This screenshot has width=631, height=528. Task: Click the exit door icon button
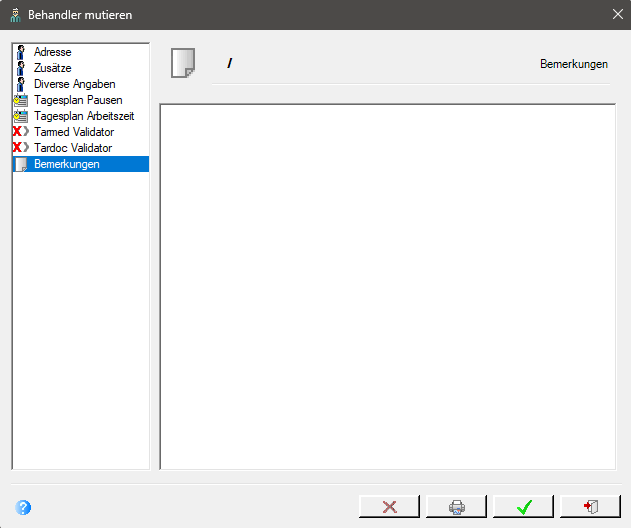(590, 507)
